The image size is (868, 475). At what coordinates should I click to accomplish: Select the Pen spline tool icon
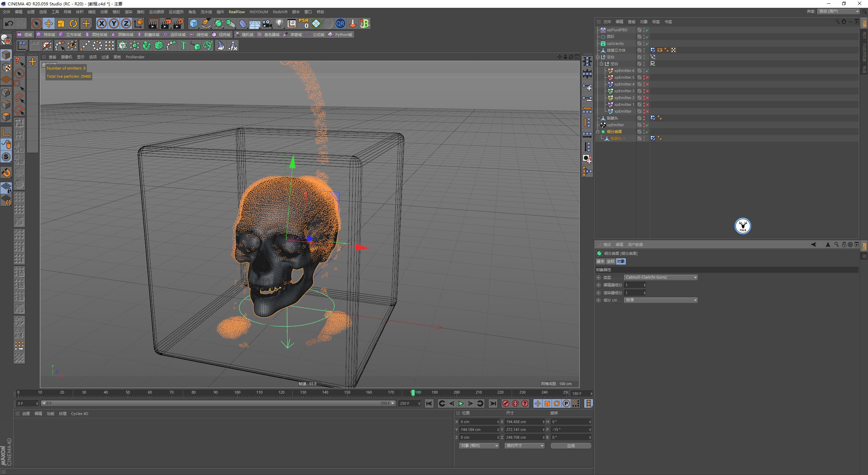206,23
